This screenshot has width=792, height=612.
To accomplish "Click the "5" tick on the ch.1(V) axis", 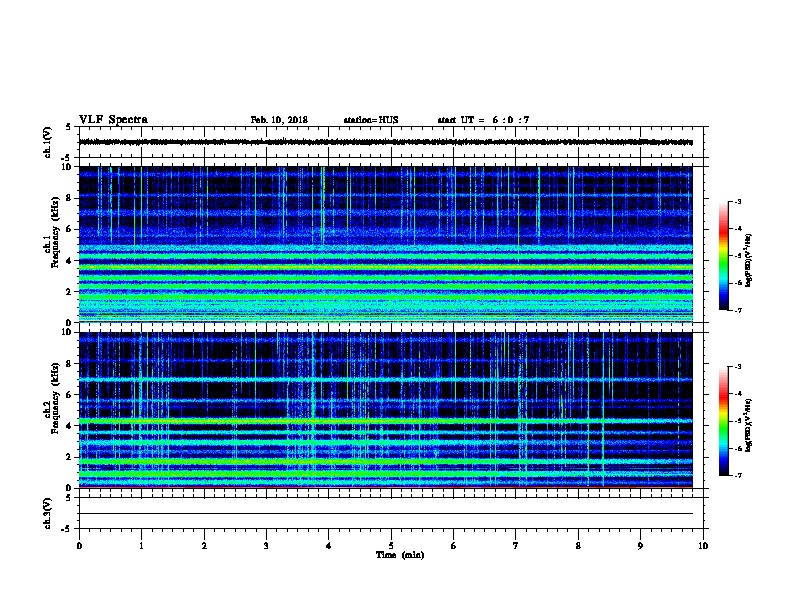I will point(69,127).
